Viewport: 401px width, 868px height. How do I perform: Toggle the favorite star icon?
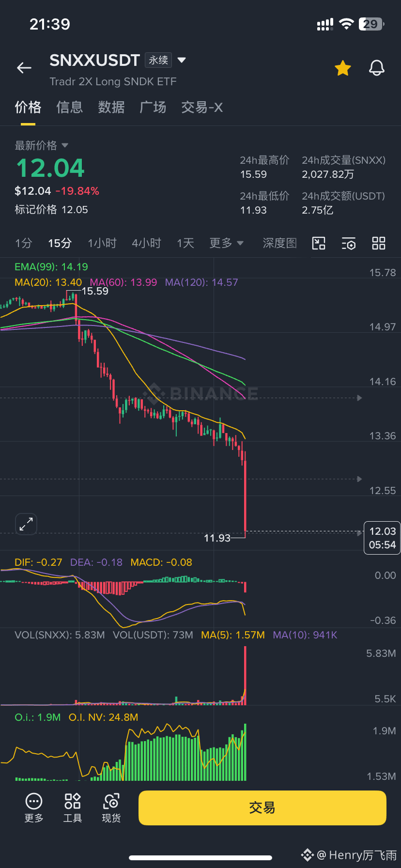coord(343,68)
